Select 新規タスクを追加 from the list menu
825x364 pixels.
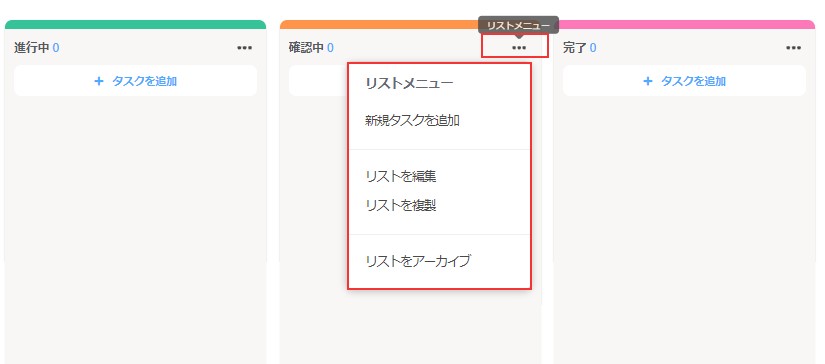point(412,120)
